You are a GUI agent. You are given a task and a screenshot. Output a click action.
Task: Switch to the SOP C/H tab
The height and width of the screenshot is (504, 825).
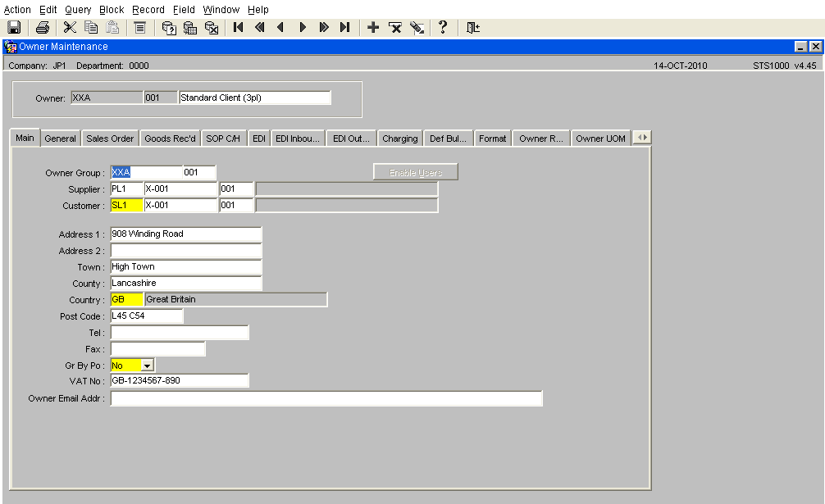click(x=223, y=138)
